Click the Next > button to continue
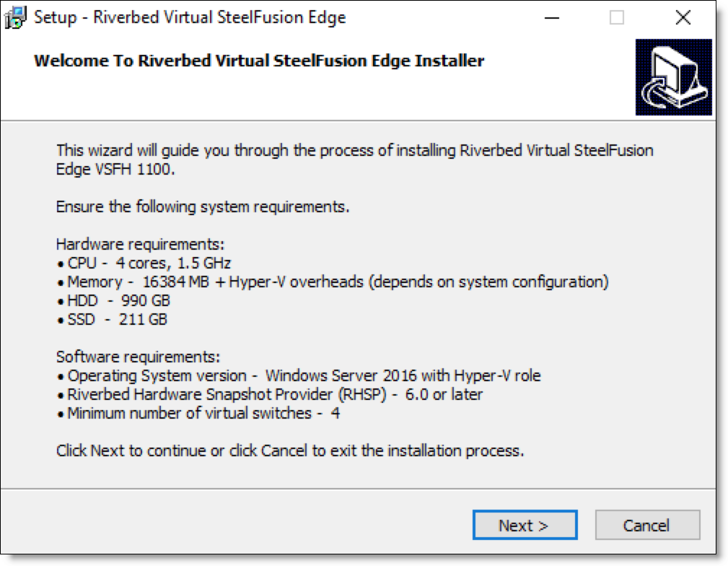Screen dimensions: 728x566 pos(525,525)
